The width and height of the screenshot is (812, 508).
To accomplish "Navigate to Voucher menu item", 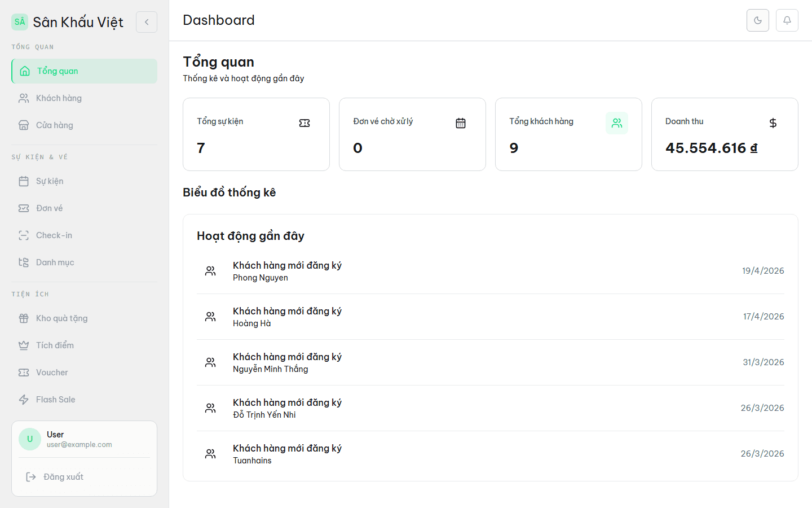I will coord(85,373).
